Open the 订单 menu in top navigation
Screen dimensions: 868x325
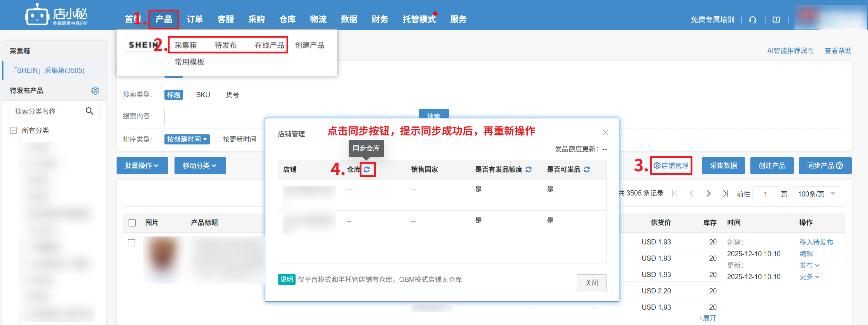pyautogui.click(x=195, y=19)
